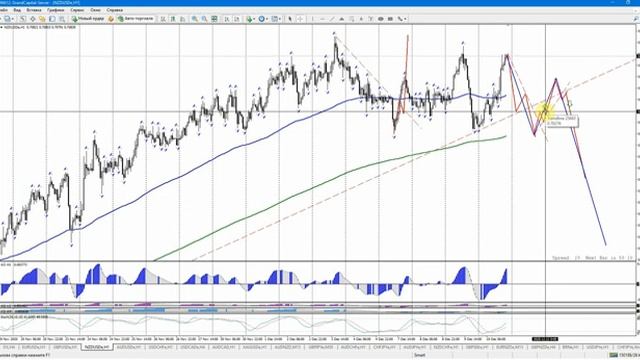The image size is (640, 360).
Task: Open the templates icon
Action: [x=275, y=19]
